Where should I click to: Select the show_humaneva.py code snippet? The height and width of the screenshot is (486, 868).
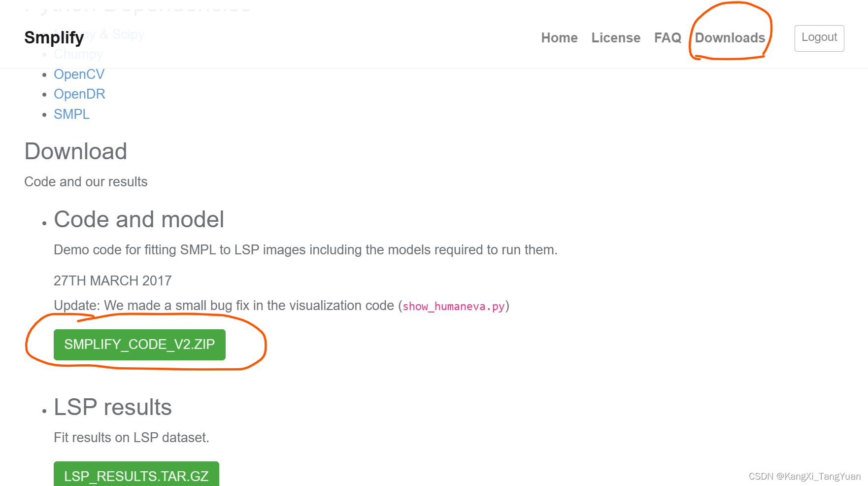[x=452, y=306]
